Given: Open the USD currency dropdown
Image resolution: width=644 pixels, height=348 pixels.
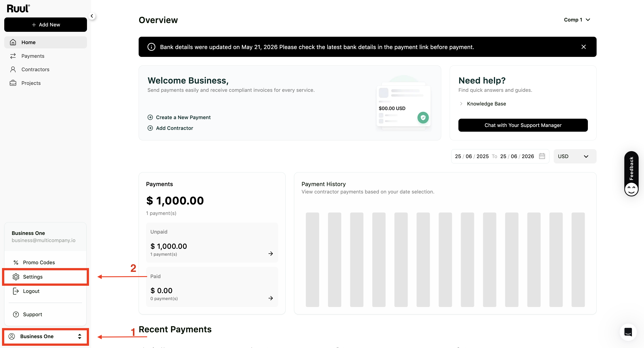Looking at the screenshot, I should point(575,156).
